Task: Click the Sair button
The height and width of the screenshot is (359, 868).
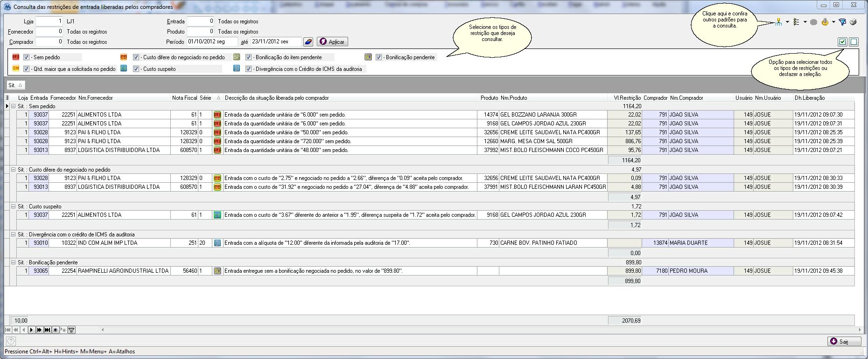Action: click(x=845, y=341)
